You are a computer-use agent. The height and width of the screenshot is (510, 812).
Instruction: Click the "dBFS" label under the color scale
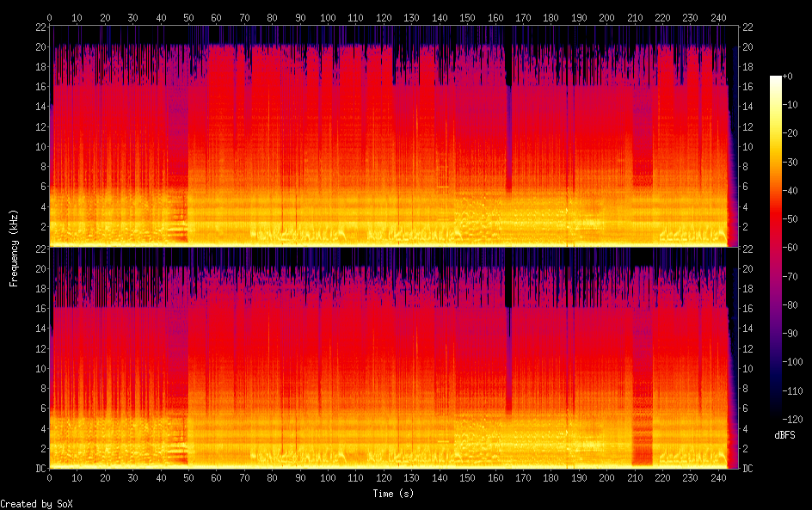point(784,436)
